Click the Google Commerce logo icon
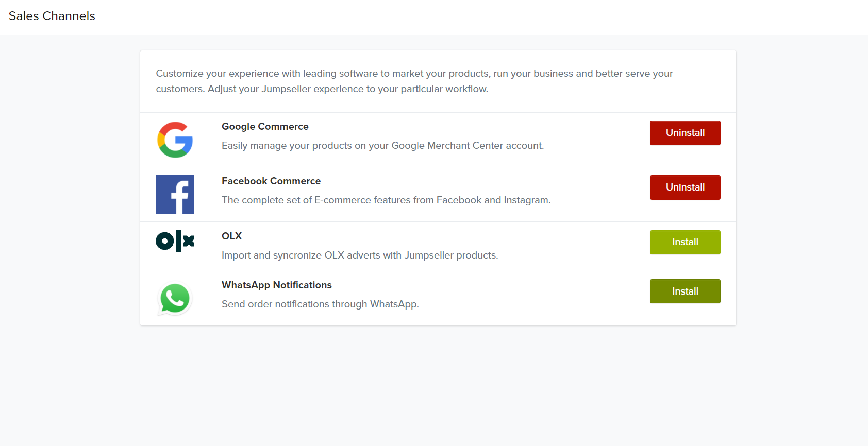This screenshot has height=446, width=868. coord(175,140)
